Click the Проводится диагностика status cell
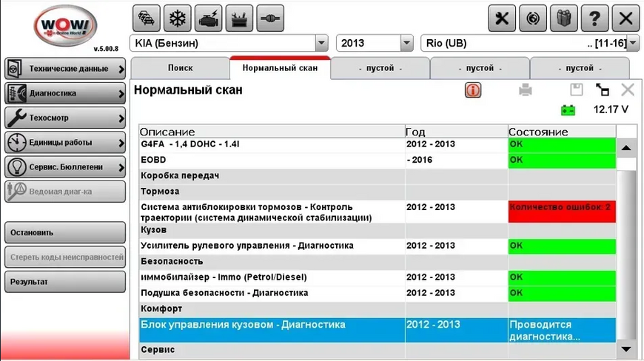The height and width of the screenshot is (361, 644). 562,330
